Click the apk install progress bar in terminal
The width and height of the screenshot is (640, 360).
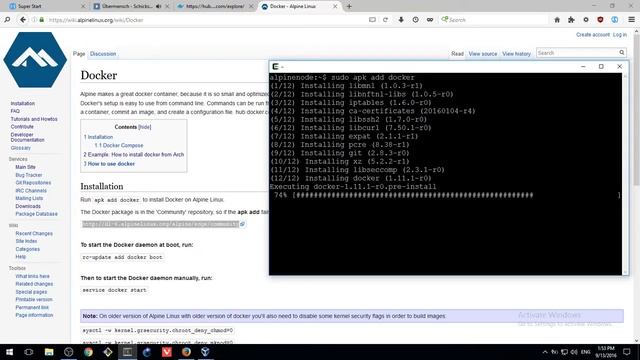pyautogui.click(x=447, y=195)
